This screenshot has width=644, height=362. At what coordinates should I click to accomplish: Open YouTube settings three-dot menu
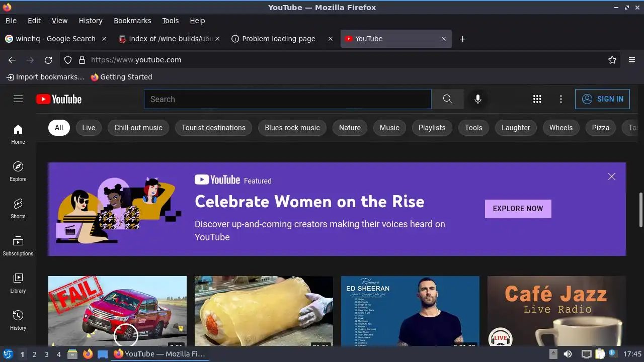point(561,99)
